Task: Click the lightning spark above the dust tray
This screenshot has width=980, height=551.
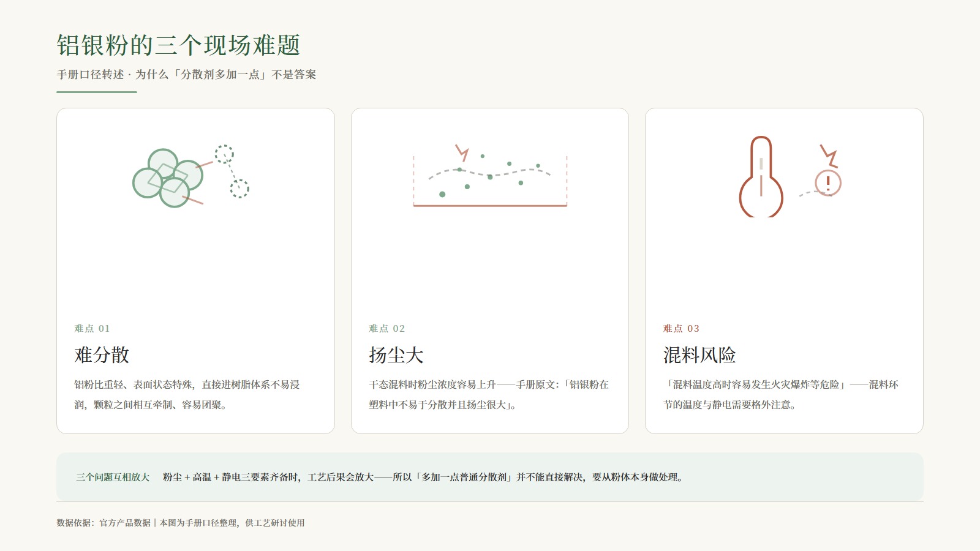Action: click(462, 152)
